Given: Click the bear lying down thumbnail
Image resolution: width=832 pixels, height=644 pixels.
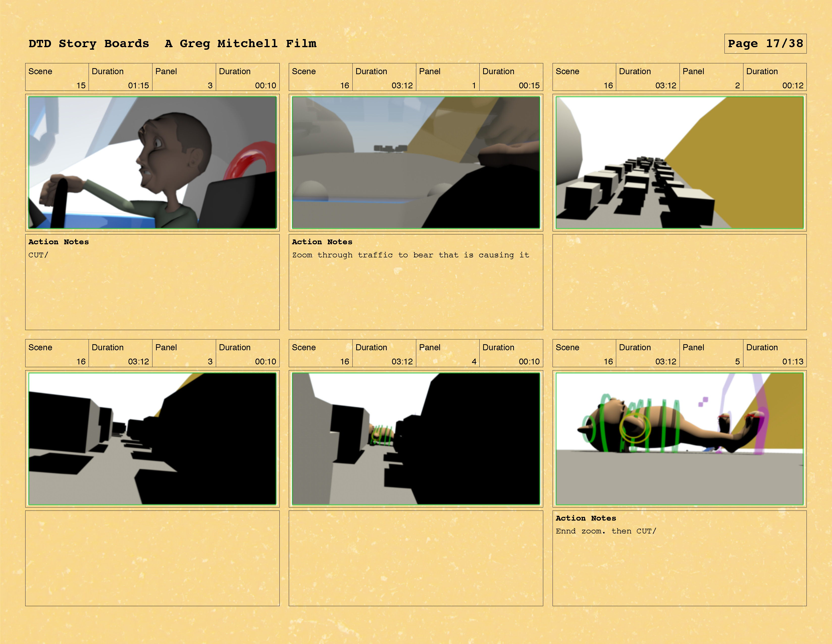Looking at the screenshot, I should (679, 439).
